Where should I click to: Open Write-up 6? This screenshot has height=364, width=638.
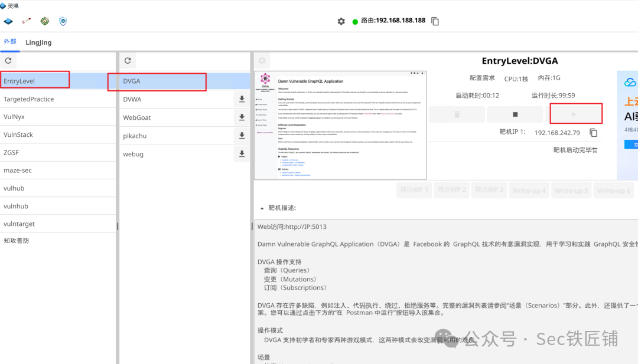coord(614,190)
